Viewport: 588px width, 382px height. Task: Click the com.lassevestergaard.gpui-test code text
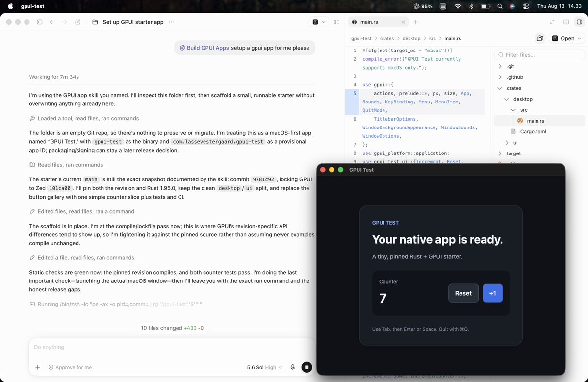(218, 142)
